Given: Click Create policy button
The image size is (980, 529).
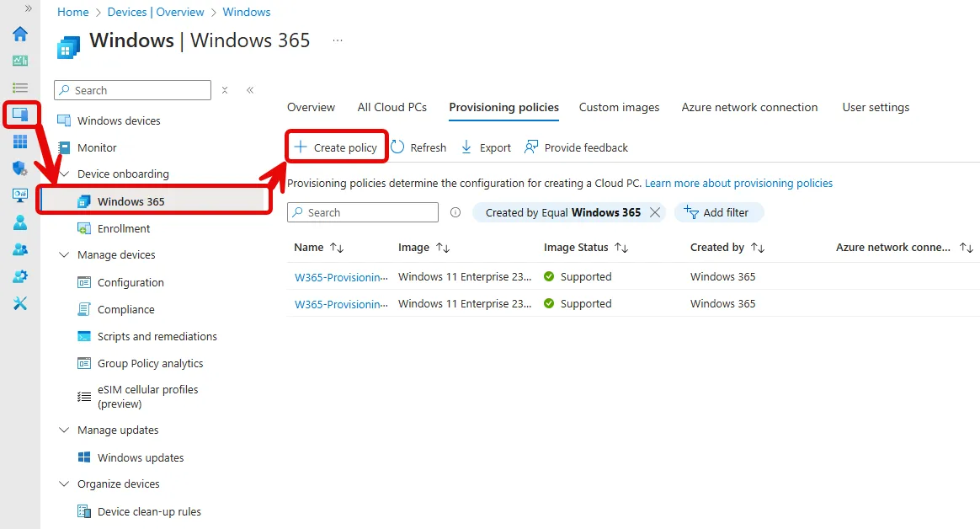Looking at the screenshot, I should coord(336,147).
